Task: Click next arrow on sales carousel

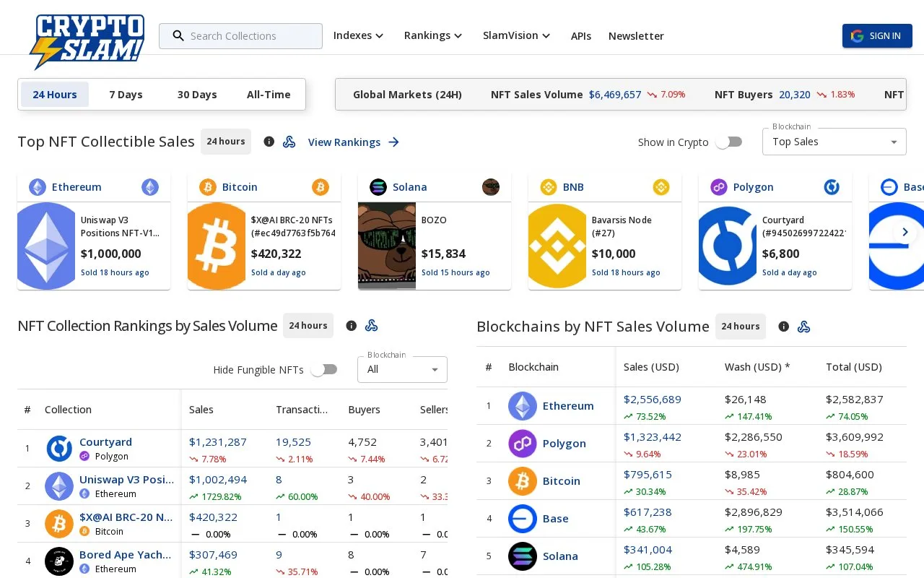Action: (x=905, y=232)
